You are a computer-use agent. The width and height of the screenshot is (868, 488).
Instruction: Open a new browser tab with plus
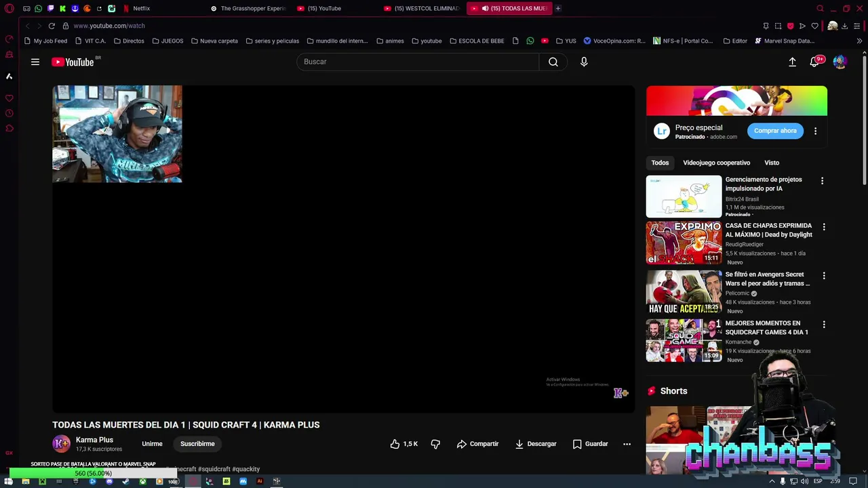tap(557, 8)
